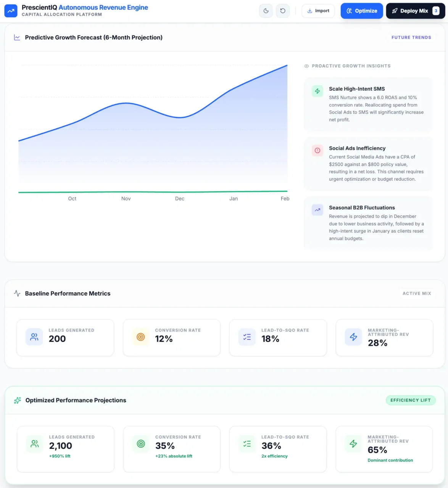Viewport: 448px width, 488px height.
Task: Open the optimized Leads Generated 2,100 card
Action: 65,449
